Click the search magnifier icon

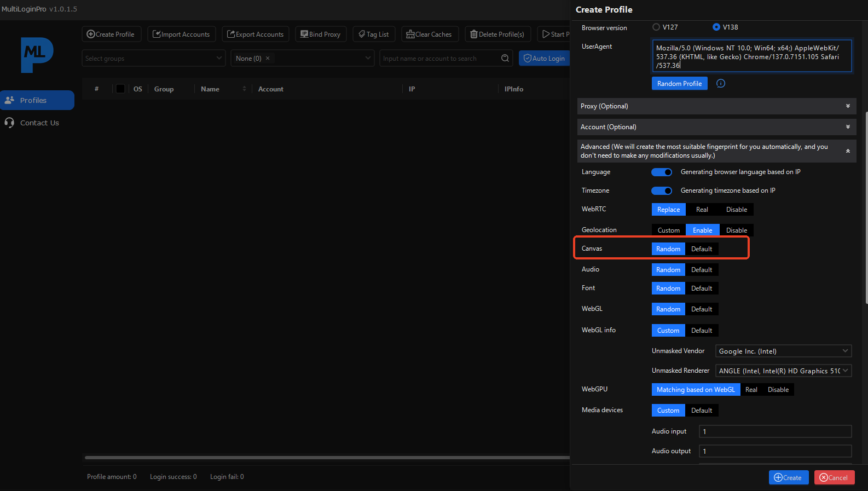[x=505, y=58]
